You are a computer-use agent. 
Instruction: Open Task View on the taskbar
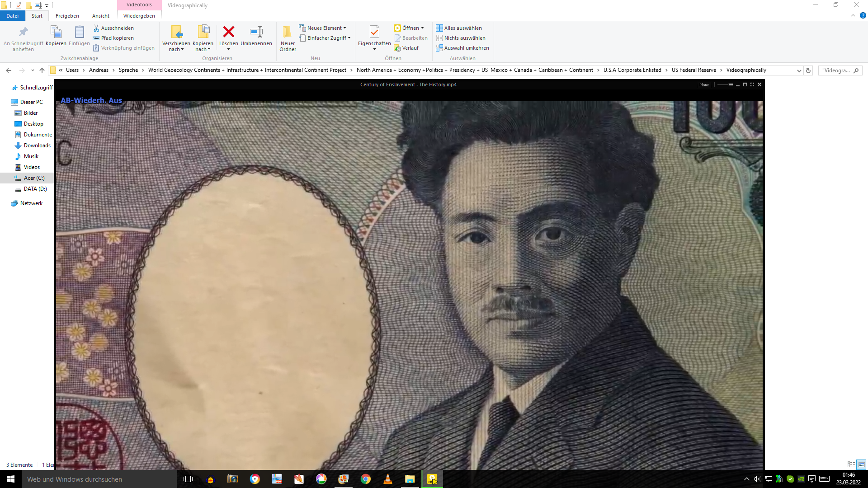coord(188,479)
